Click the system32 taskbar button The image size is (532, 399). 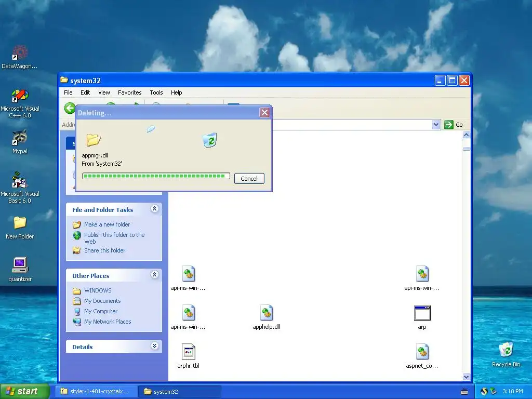click(180, 392)
